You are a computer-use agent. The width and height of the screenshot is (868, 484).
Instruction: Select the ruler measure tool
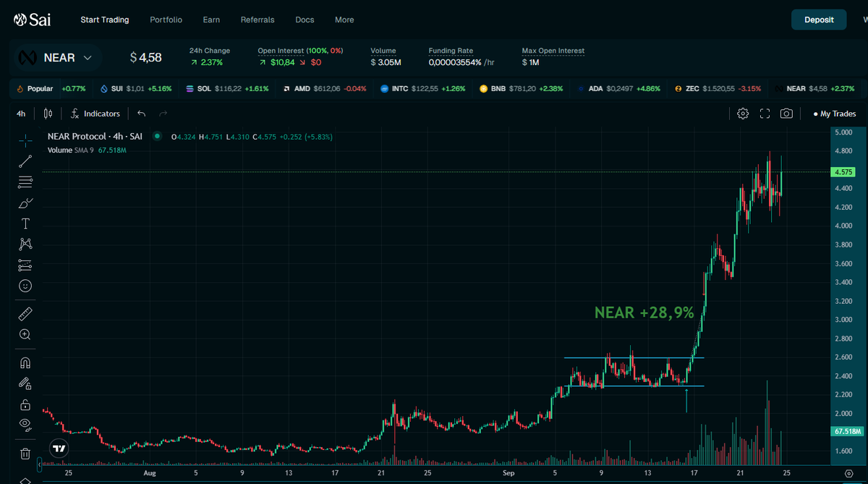point(25,314)
